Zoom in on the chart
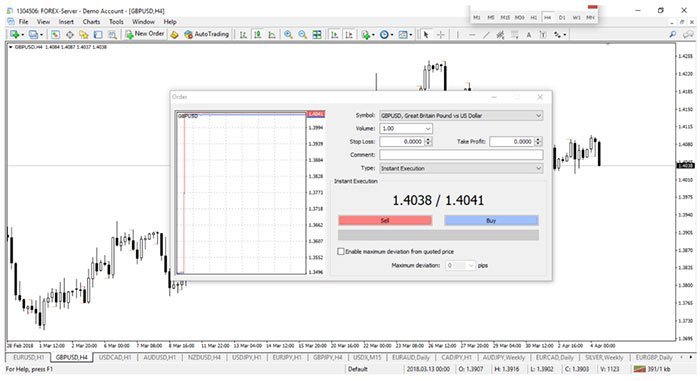The height and width of the screenshot is (381, 700). click(288, 34)
